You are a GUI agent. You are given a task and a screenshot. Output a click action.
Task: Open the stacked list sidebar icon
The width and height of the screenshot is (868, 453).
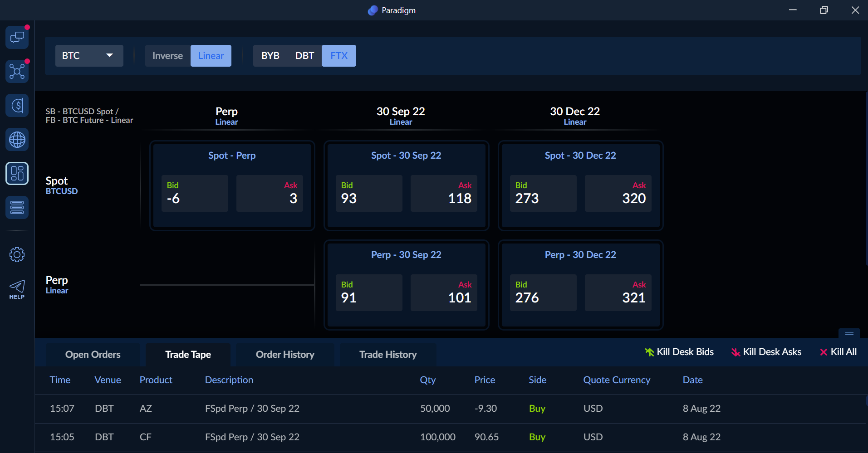pyautogui.click(x=17, y=208)
